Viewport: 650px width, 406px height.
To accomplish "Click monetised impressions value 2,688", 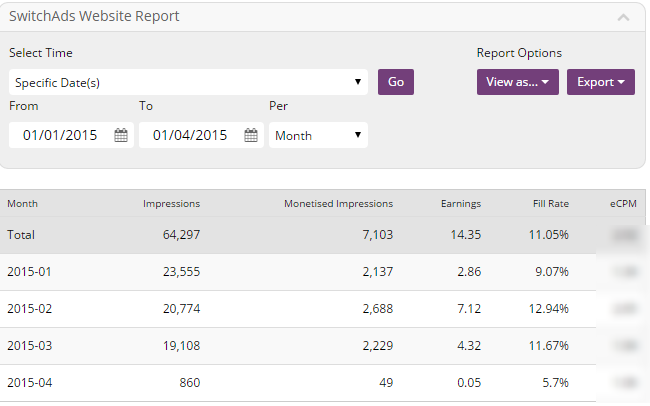I will (378, 309).
